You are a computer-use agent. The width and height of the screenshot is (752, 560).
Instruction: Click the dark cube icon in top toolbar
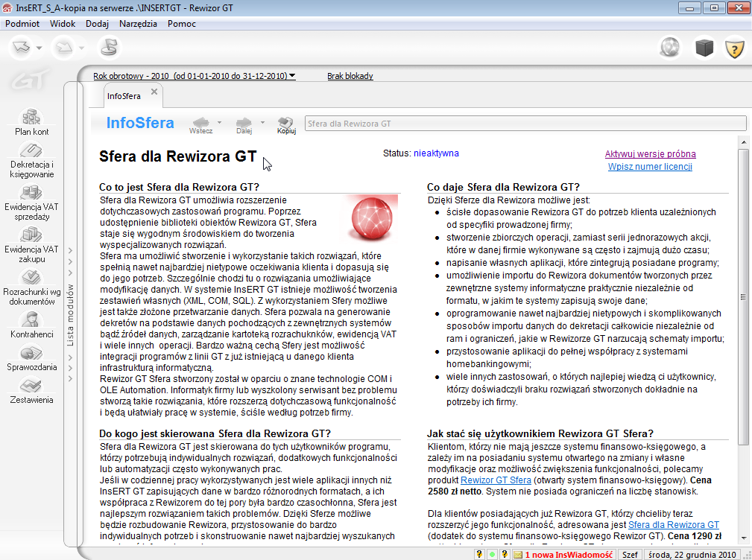click(x=704, y=48)
